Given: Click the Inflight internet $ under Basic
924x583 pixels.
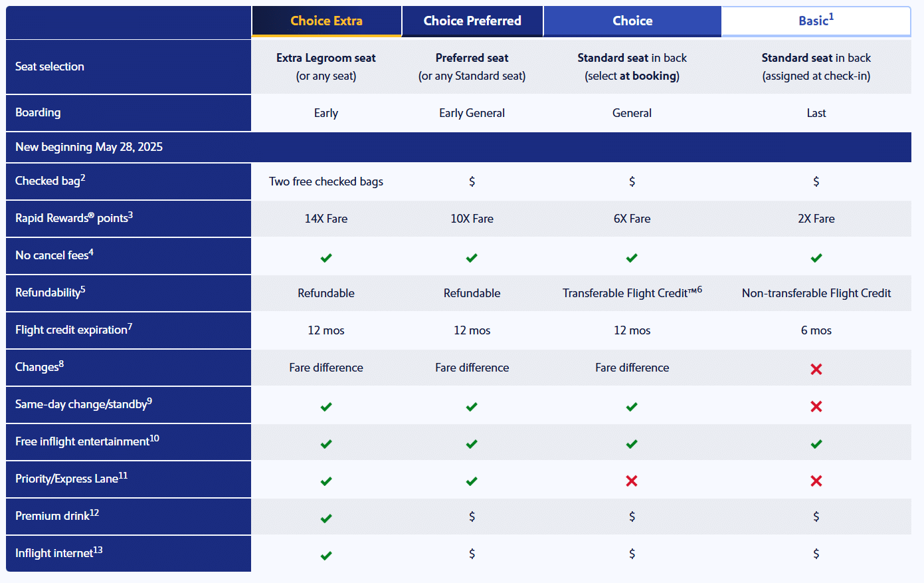Looking at the screenshot, I should [816, 554].
